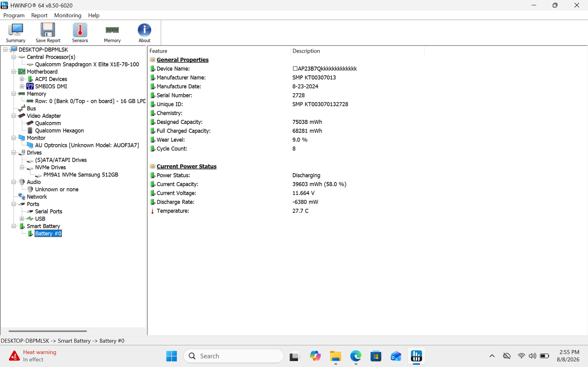Image resolution: width=588 pixels, height=367 pixels.
Task: Click the Network node icon
Action: coord(22,197)
